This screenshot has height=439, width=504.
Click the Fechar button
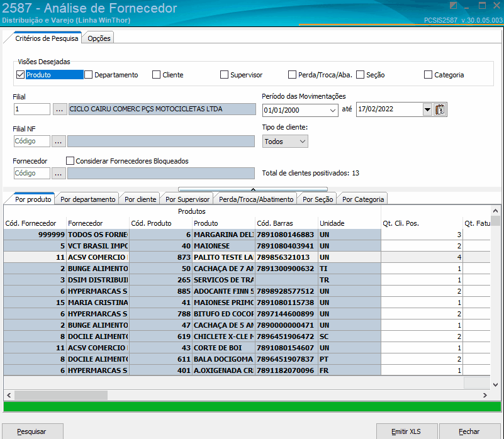click(469, 431)
